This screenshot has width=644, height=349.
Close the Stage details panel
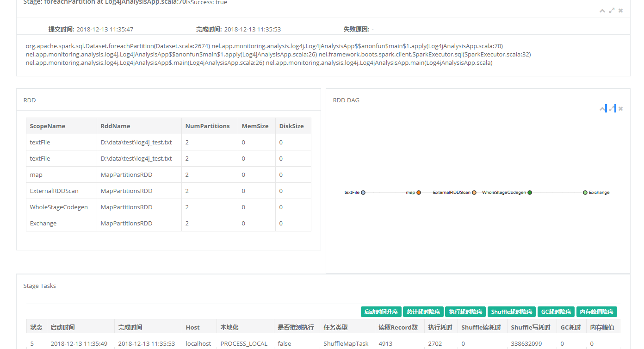point(621,11)
